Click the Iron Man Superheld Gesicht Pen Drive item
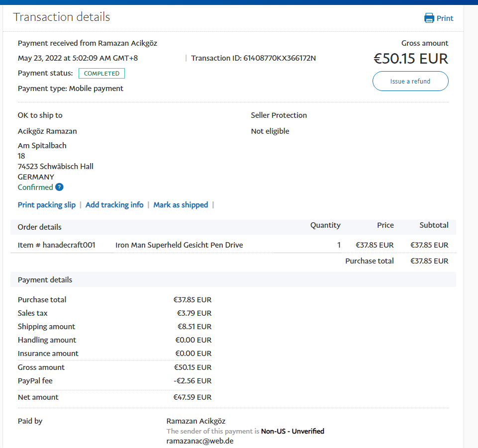This screenshot has width=478, height=448. pyautogui.click(x=179, y=245)
